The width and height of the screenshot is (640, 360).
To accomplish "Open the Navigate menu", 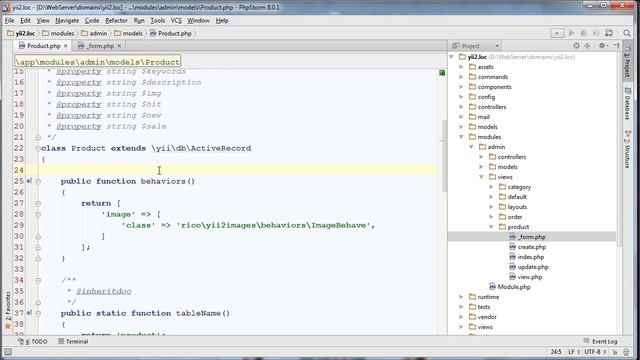I will pos(67,20).
